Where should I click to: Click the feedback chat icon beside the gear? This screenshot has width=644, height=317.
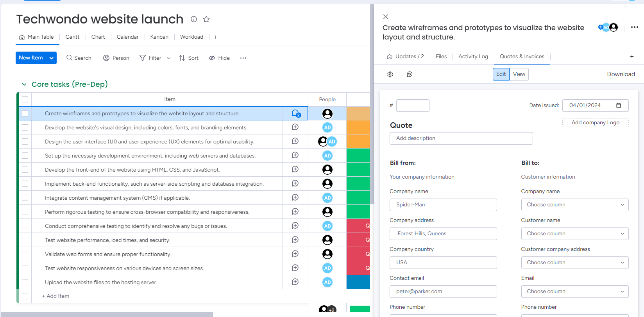point(410,74)
